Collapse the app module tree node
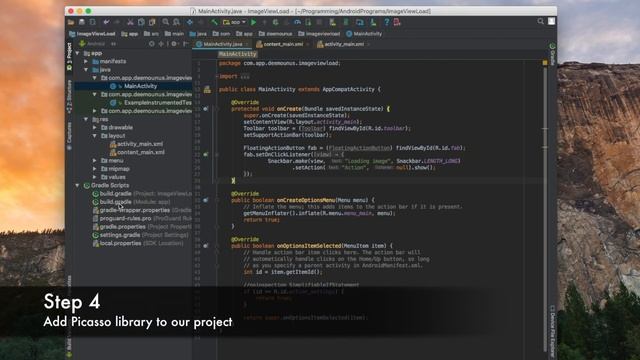The height and width of the screenshot is (360, 640). pos(78,53)
